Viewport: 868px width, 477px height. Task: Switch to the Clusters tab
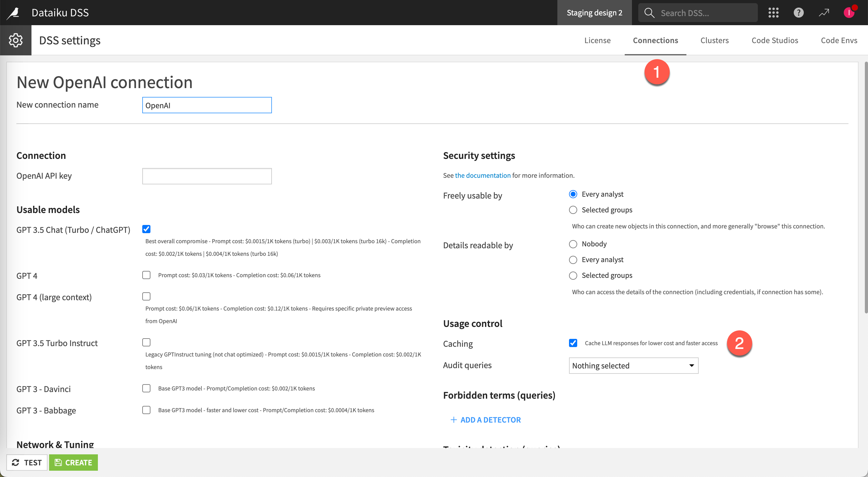pos(714,40)
